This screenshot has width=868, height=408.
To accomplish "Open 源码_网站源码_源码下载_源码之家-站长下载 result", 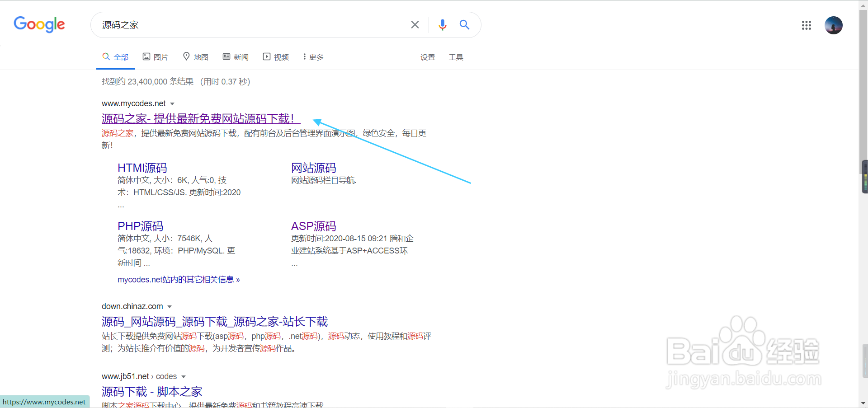I will (x=215, y=322).
